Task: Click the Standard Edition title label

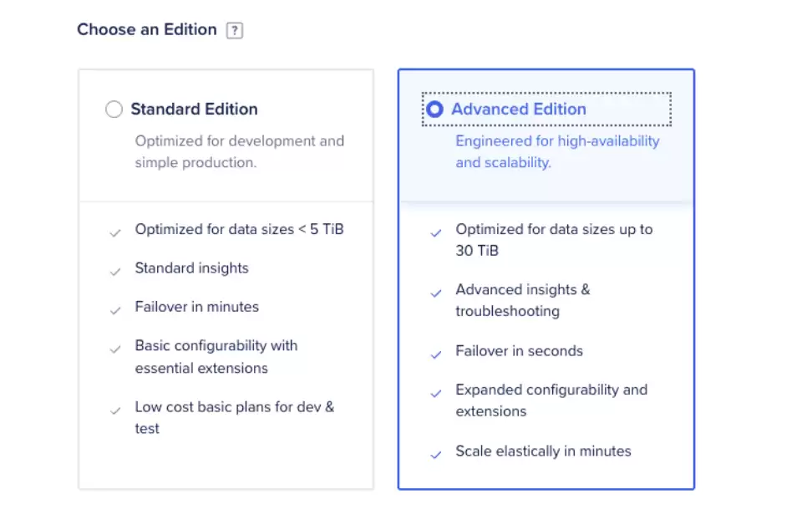Action: click(194, 110)
